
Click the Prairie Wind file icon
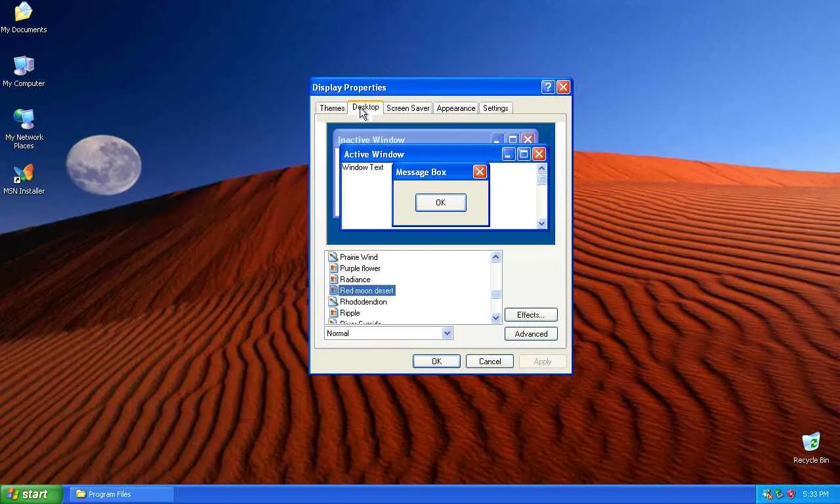(333, 257)
